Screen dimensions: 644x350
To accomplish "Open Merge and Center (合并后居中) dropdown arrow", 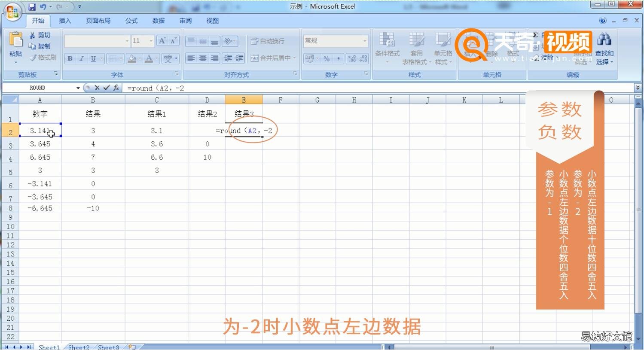I will pos(295,58).
